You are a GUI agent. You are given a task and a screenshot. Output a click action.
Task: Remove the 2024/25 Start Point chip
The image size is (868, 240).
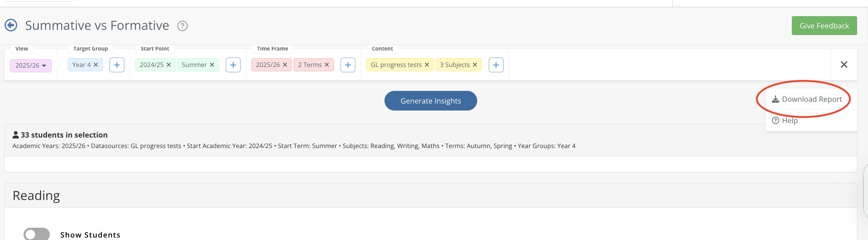[x=169, y=65]
